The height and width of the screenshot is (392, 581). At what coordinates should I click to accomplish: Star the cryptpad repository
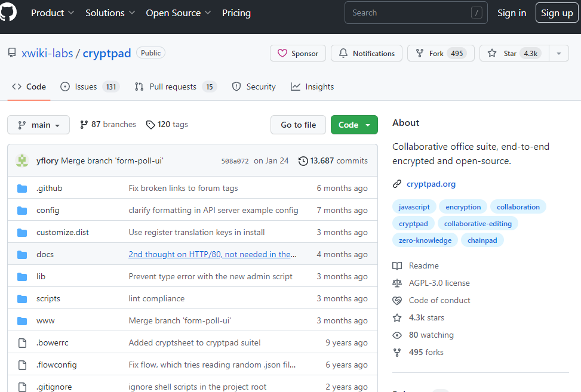tap(503, 54)
